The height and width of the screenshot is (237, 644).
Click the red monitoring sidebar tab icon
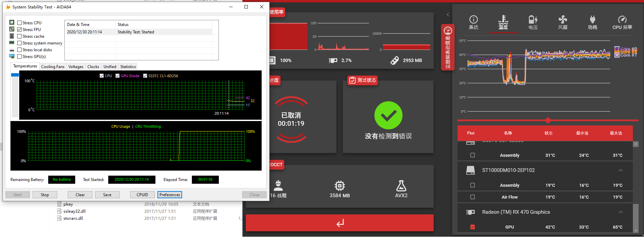coord(448,31)
